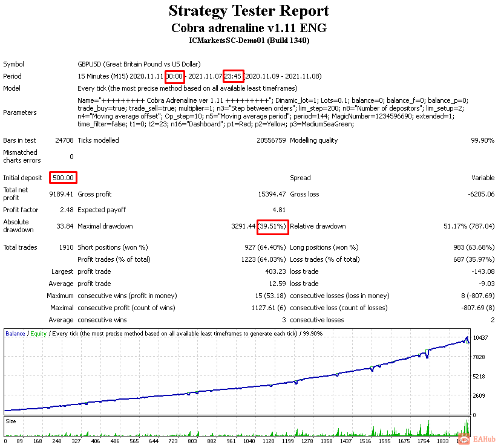Click the maximal drawdown percentage '(39.51%)'
Viewport: 501px width, 448px height.
[x=272, y=226]
